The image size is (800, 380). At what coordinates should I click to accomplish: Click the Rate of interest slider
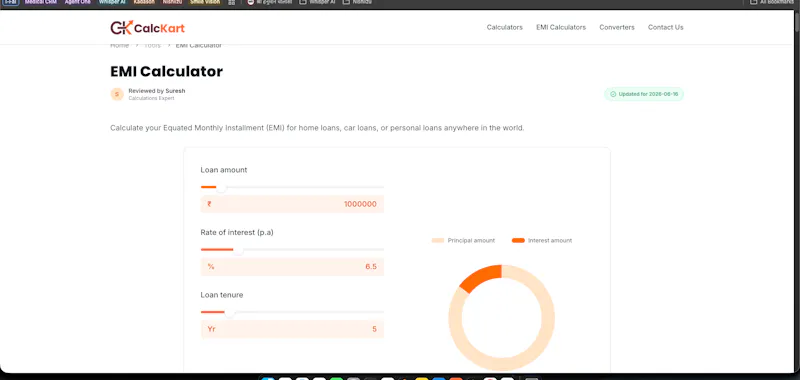[292, 250]
